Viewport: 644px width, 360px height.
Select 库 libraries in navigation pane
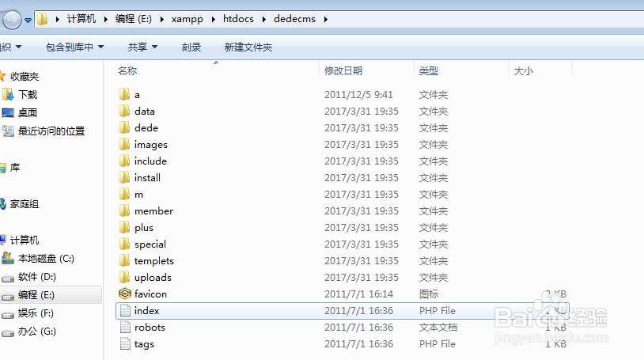15,167
